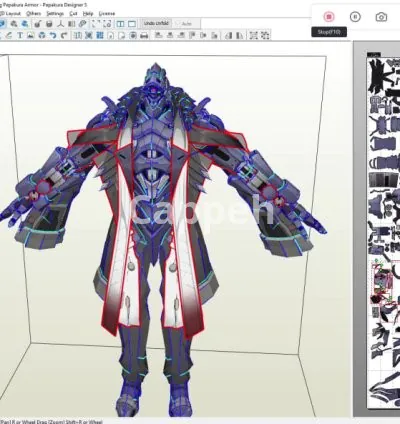Click the blue Undo arrow icon
The height and width of the screenshot is (424, 400).
pos(53,35)
